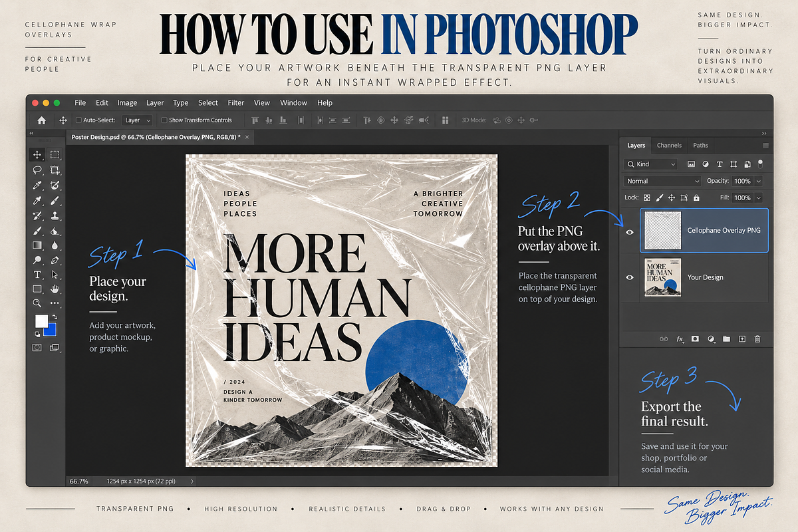Click Link Layers icon in Layers panel
Screen dimensions: 798x532
[663, 339]
